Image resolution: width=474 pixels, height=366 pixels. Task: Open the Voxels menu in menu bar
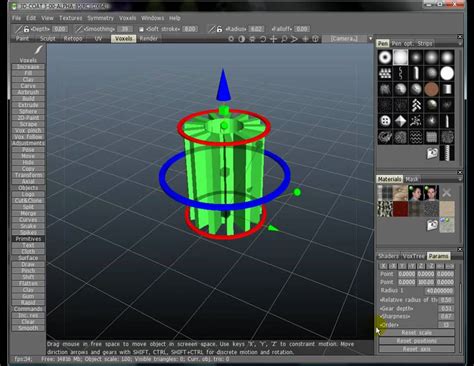128,18
